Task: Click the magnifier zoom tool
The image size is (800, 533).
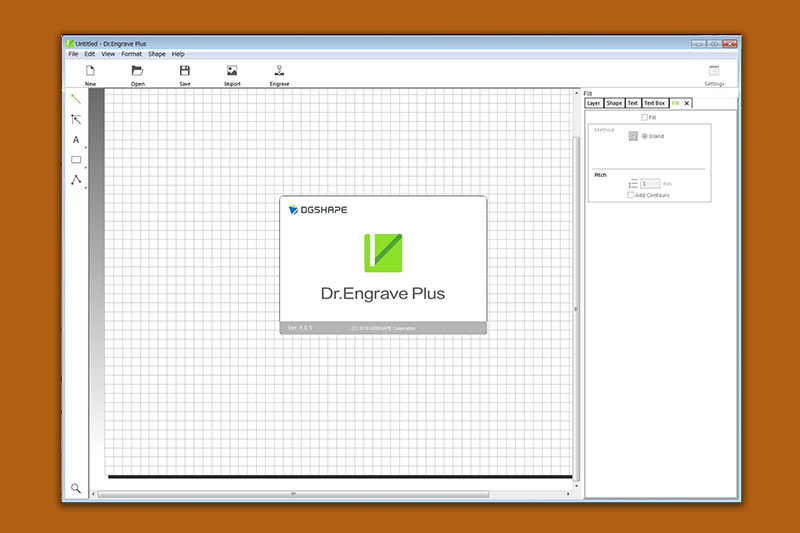Action: coord(76,489)
